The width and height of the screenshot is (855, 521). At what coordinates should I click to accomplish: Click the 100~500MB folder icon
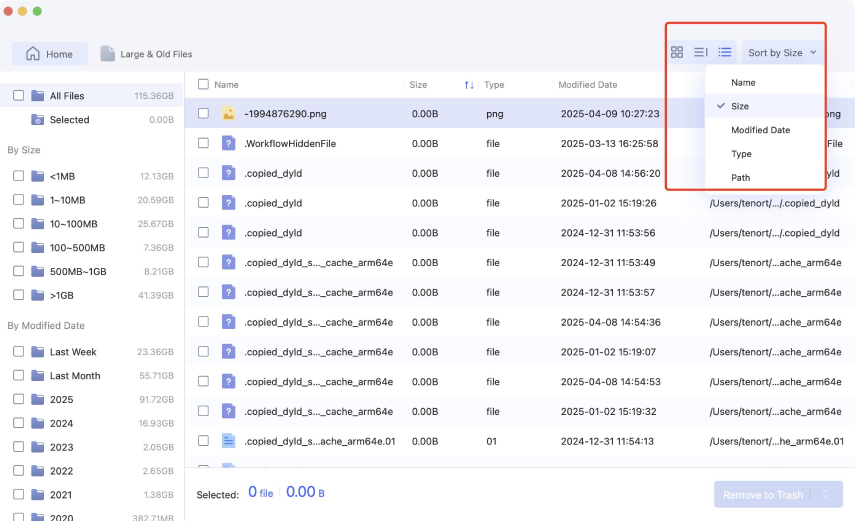point(38,247)
